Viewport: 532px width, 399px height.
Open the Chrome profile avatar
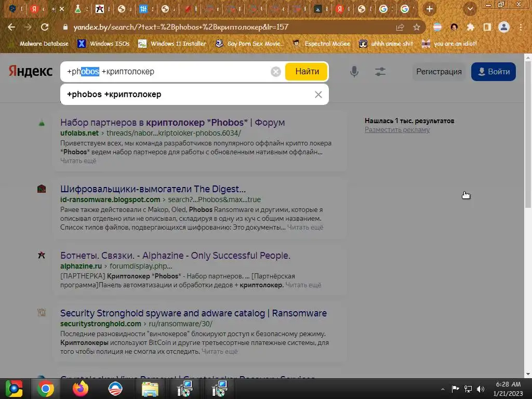[x=504, y=27]
